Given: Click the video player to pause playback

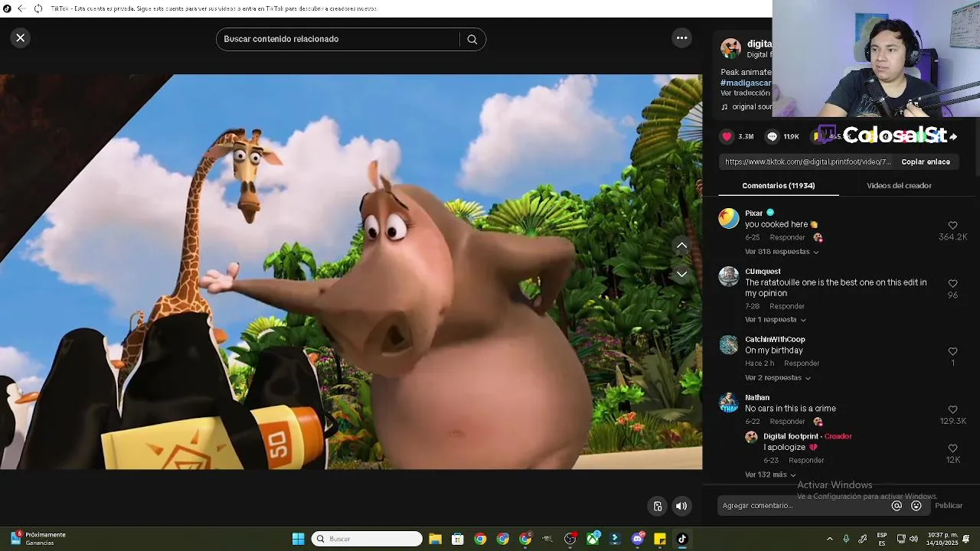Looking at the screenshot, I should point(351,272).
